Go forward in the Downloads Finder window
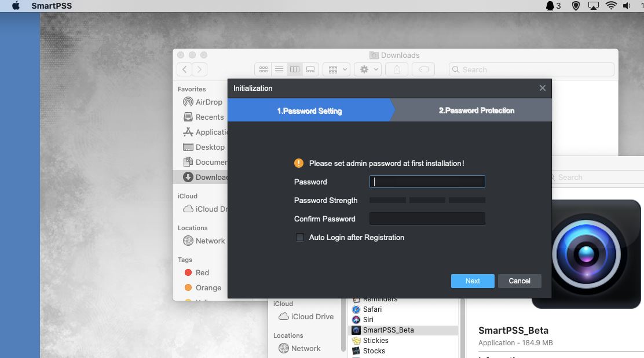Image resolution: width=644 pixels, height=358 pixels. pyautogui.click(x=200, y=69)
